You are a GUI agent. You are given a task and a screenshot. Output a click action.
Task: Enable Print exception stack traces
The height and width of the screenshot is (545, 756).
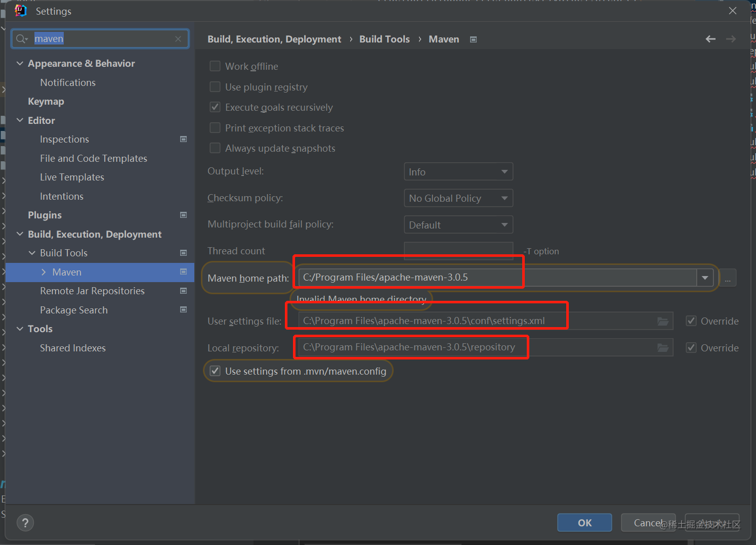(x=215, y=128)
